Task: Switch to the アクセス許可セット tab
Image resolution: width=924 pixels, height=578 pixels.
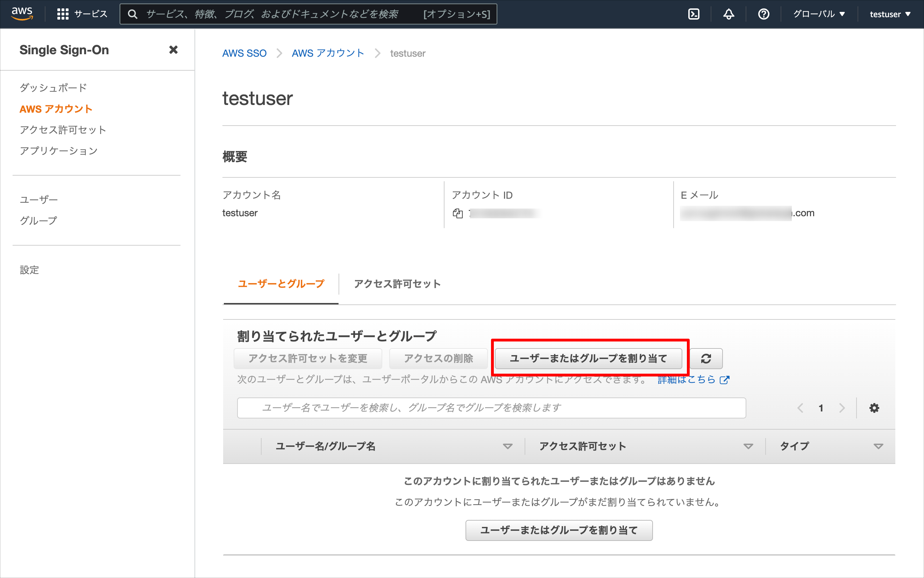Action: [x=397, y=284]
